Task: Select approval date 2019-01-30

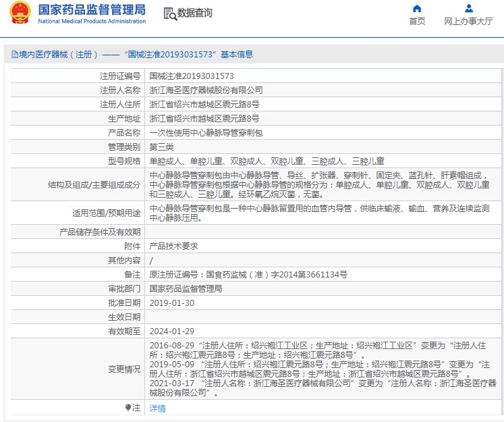Action: click(172, 303)
